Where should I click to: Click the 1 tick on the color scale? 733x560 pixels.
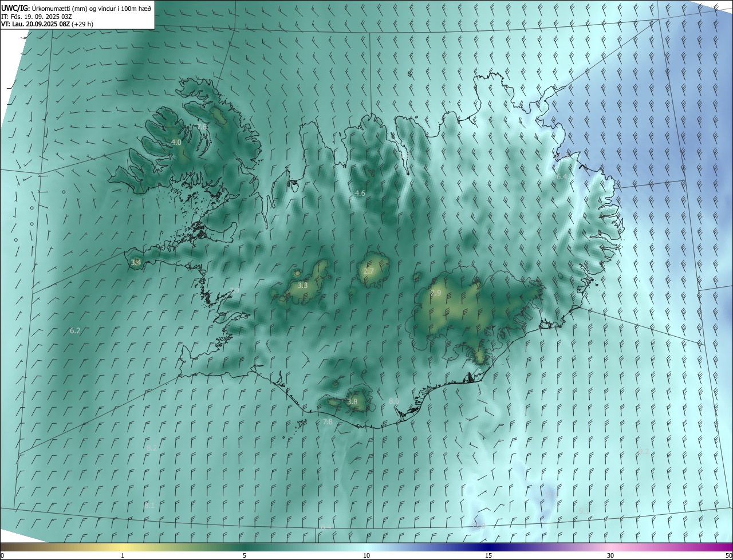(x=123, y=555)
